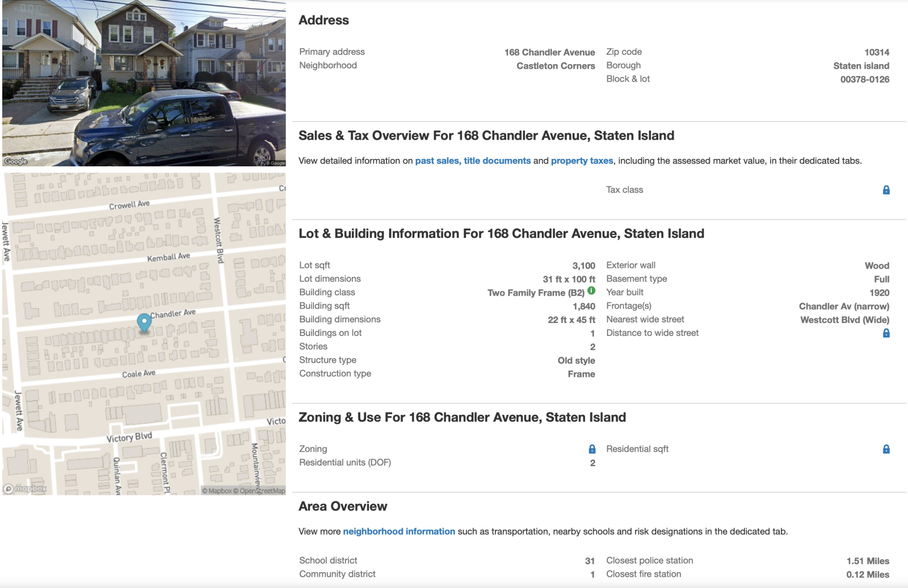Click the Google logo on the street photo
Screen dimensions: 908x588
pyautogui.click(x=16, y=161)
